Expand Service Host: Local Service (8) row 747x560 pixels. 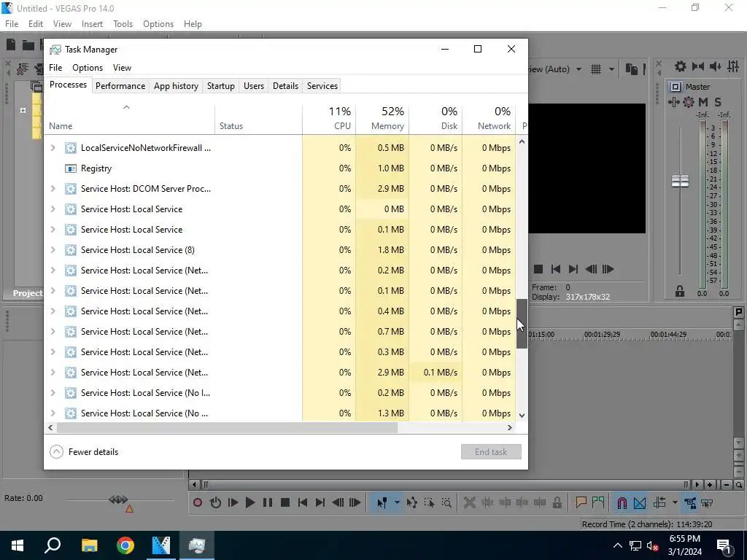tap(53, 250)
